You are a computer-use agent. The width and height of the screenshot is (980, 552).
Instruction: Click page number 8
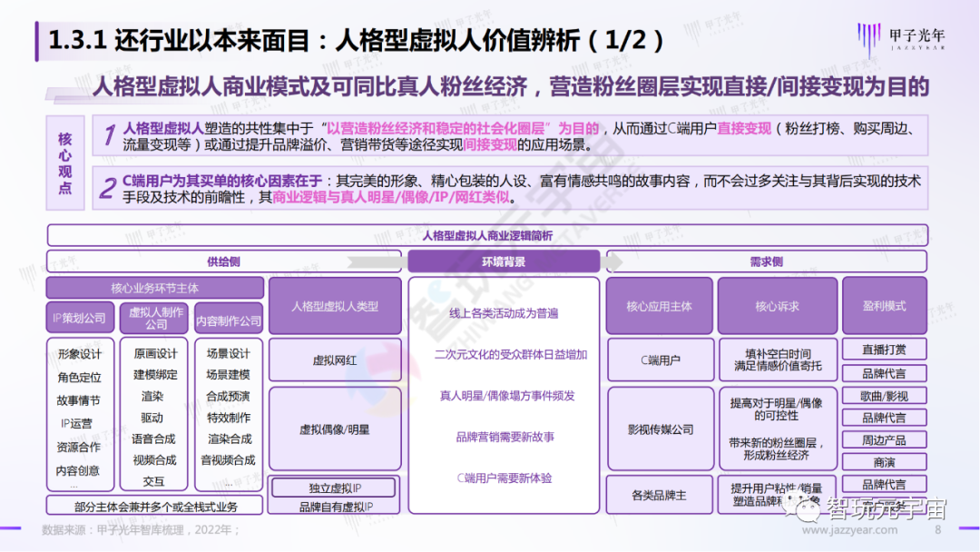click(x=937, y=530)
